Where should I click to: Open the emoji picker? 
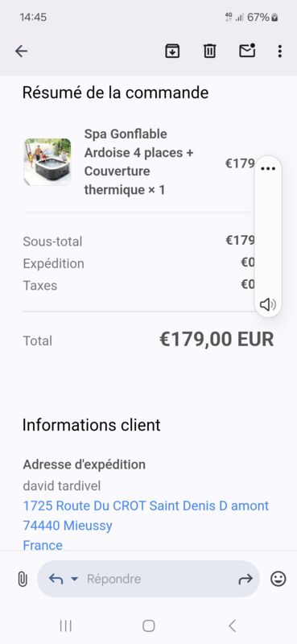278,579
